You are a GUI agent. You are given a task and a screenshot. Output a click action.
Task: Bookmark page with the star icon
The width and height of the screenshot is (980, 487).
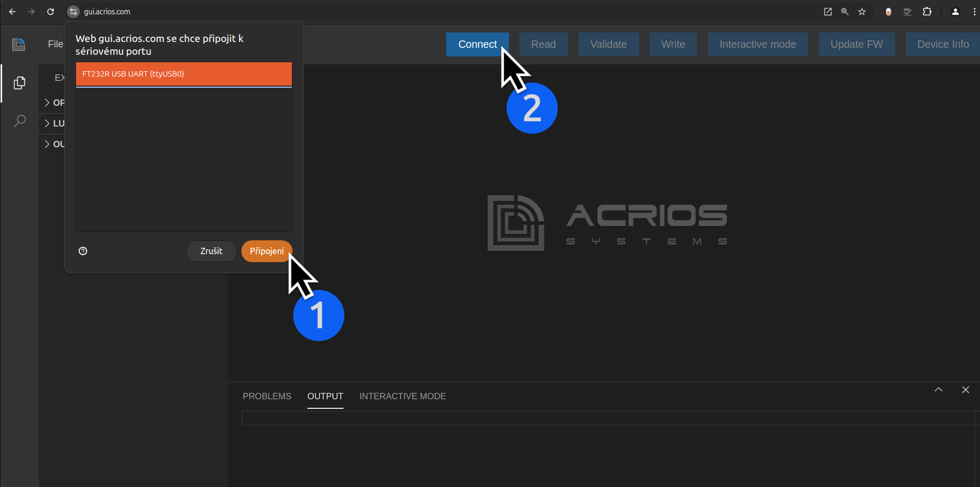pyautogui.click(x=862, y=12)
